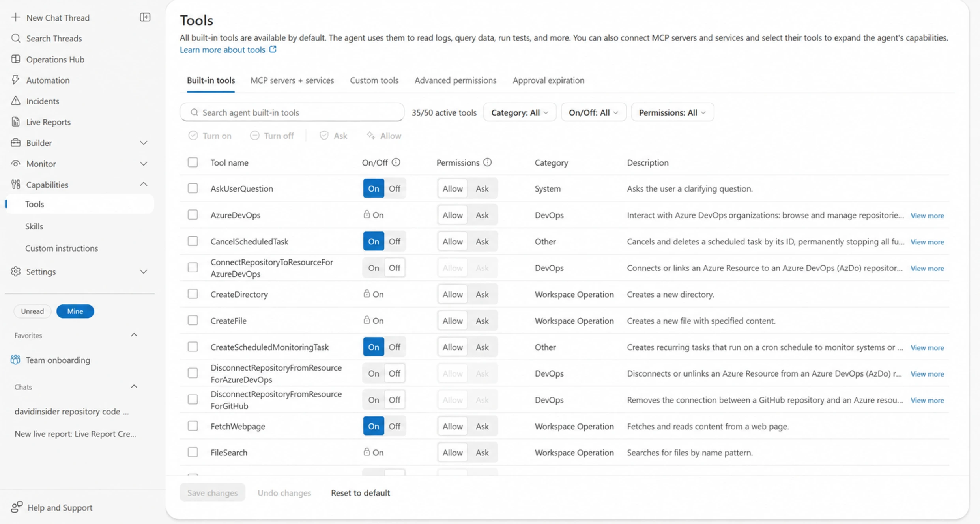Open Operations Hub icon
The width and height of the screenshot is (980, 524).
[16, 59]
